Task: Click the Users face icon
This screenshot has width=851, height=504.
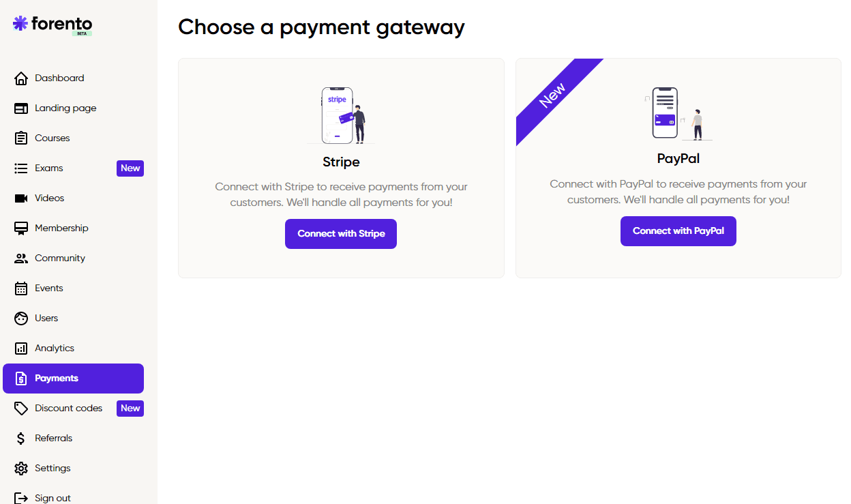Action: (x=21, y=318)
